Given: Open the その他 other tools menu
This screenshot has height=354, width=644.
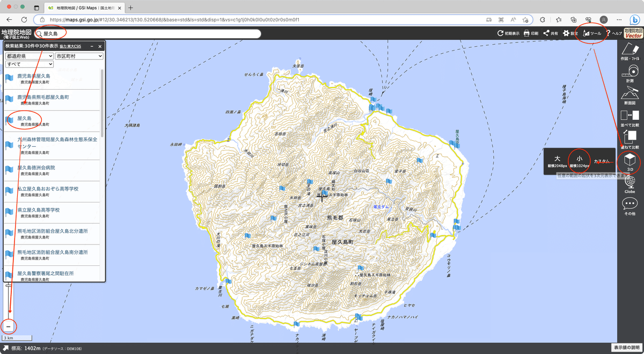Looking at the screenshot, I should [630, 206].
